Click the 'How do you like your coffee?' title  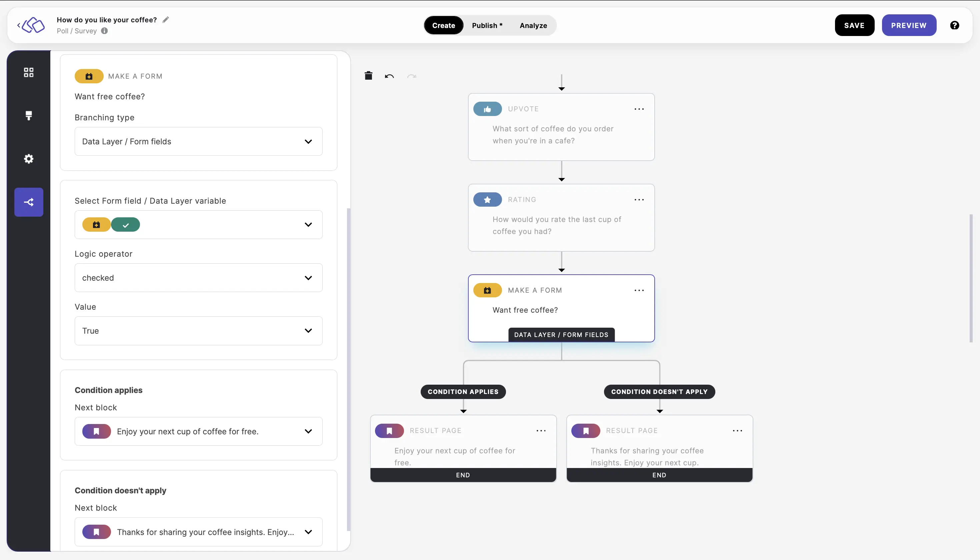click(107, 20)
